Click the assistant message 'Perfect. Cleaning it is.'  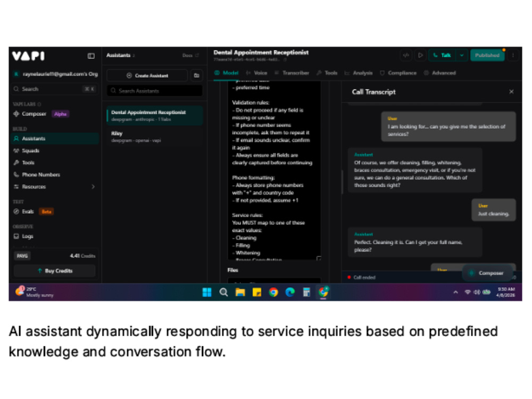point(415,242)
